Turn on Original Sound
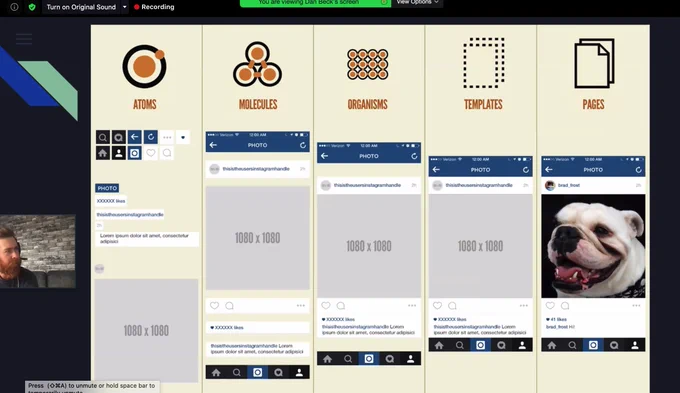The image size is (680, 393). (81, 7)
